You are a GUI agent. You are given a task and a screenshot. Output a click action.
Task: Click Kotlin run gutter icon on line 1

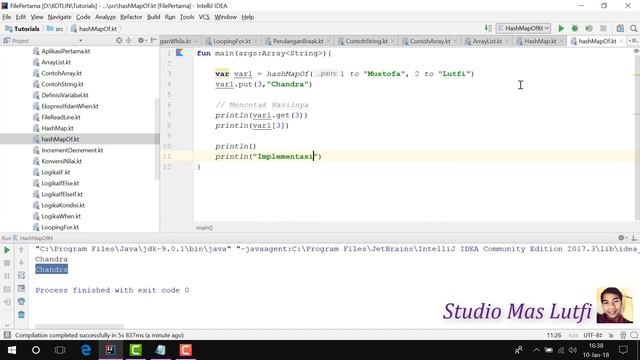tap(180, 53)
